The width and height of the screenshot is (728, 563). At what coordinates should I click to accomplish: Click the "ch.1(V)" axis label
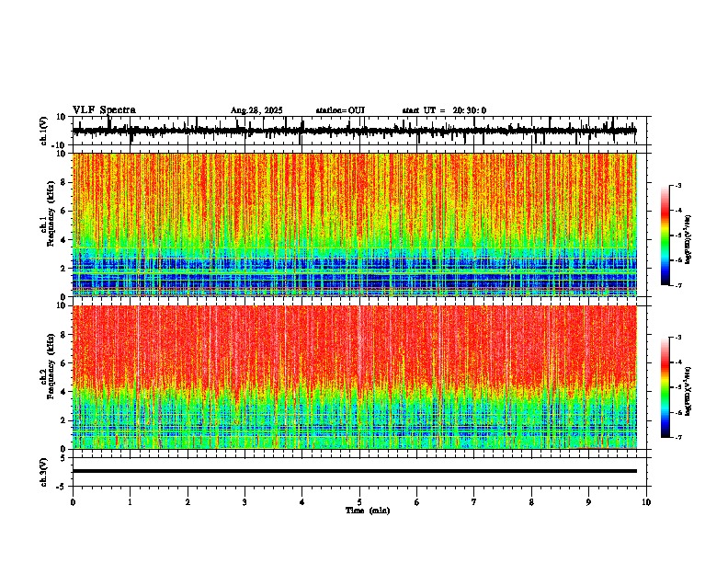44,131
